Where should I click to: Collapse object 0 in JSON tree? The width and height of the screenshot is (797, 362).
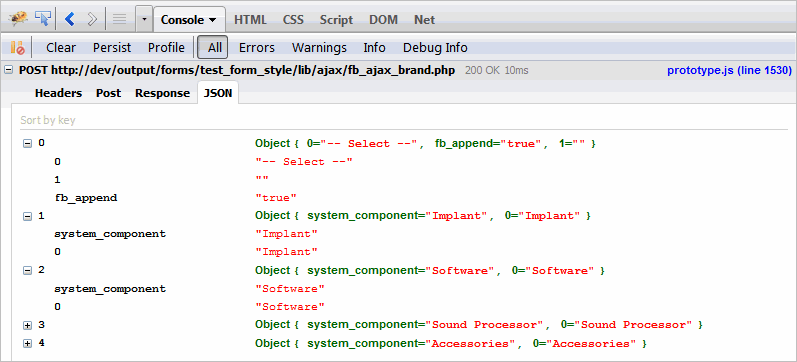(x=27, y=144)
